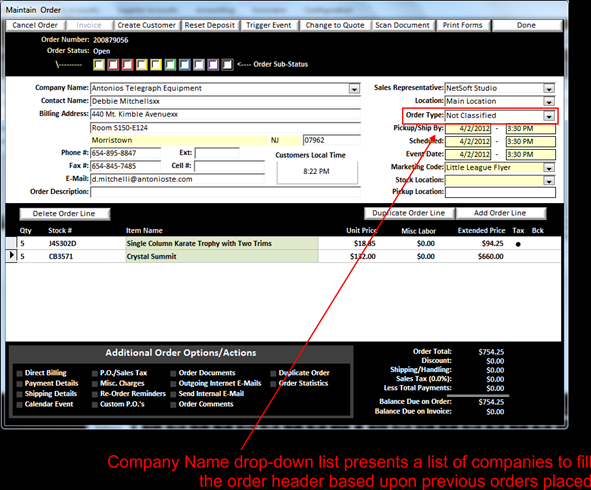The width and height of the screenshot is (591, 490).
Task: Click the Scan Document button
Action: pos(402,25)
